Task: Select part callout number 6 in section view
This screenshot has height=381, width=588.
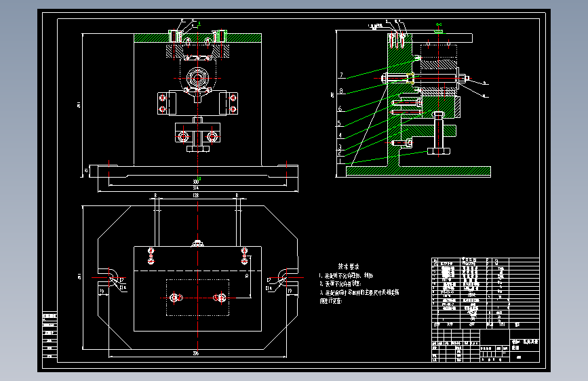Action: [340, 108]
